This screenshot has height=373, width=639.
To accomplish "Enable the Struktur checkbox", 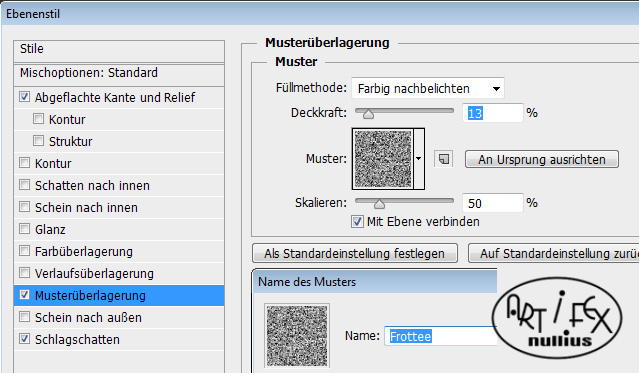I will click(38, 141).
